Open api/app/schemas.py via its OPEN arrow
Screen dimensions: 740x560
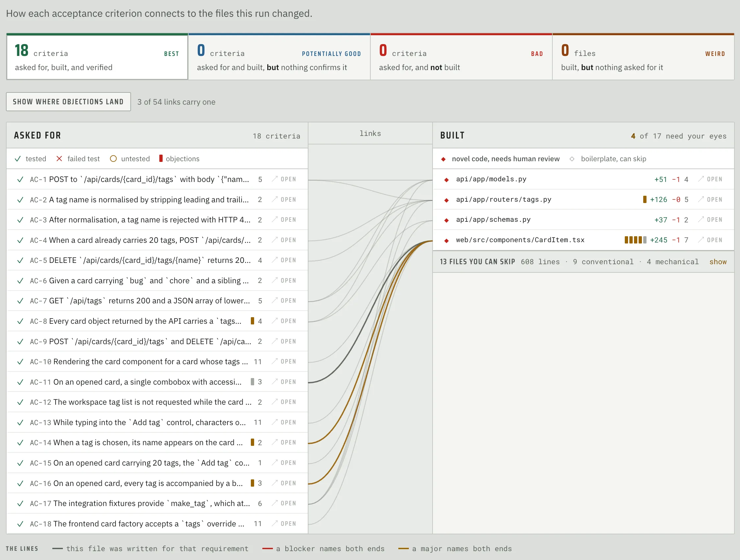710,220
